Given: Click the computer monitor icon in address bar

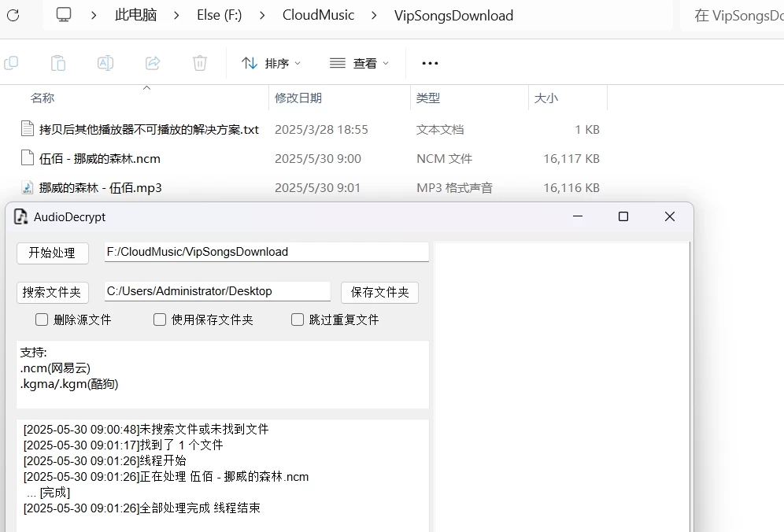Looking at the screenshot, I should [x=64, y=14].
